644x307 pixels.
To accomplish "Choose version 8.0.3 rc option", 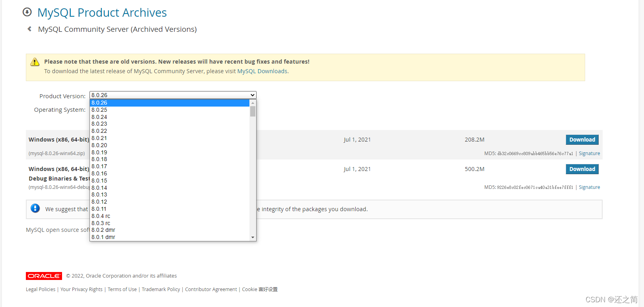I will pyautogui.click(x=170, y=223).
